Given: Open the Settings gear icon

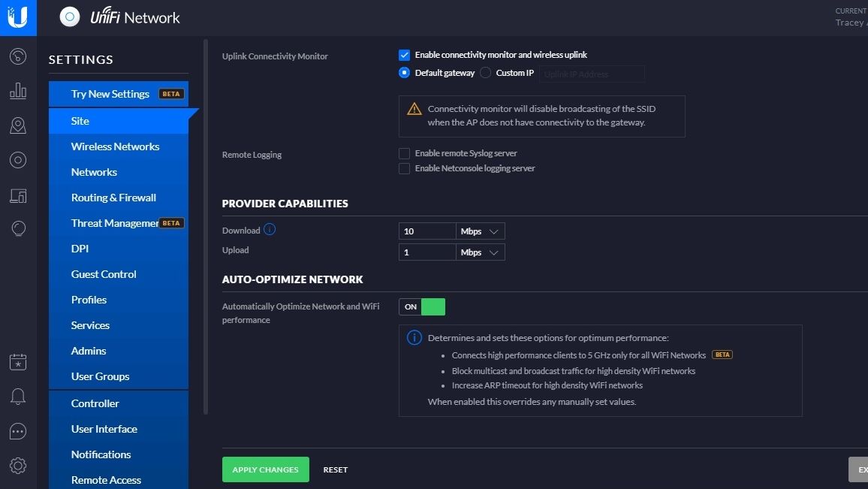Looking at the screenshot, I should point(18,466).
